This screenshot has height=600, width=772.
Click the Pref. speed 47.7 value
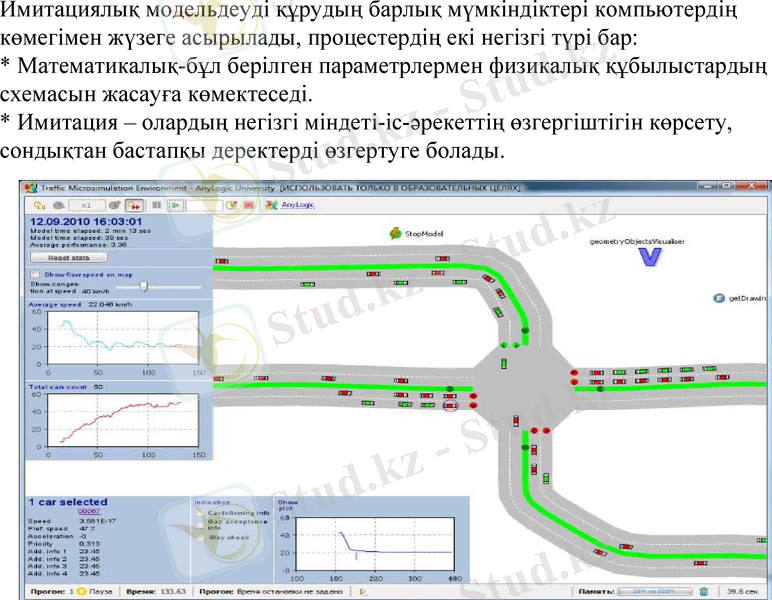tap(87, 528)
